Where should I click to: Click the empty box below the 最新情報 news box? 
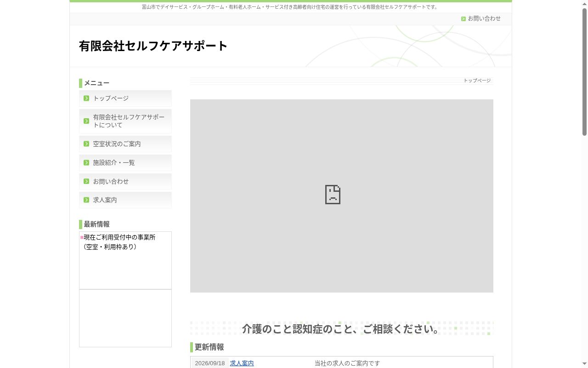[x=125, y=318]
